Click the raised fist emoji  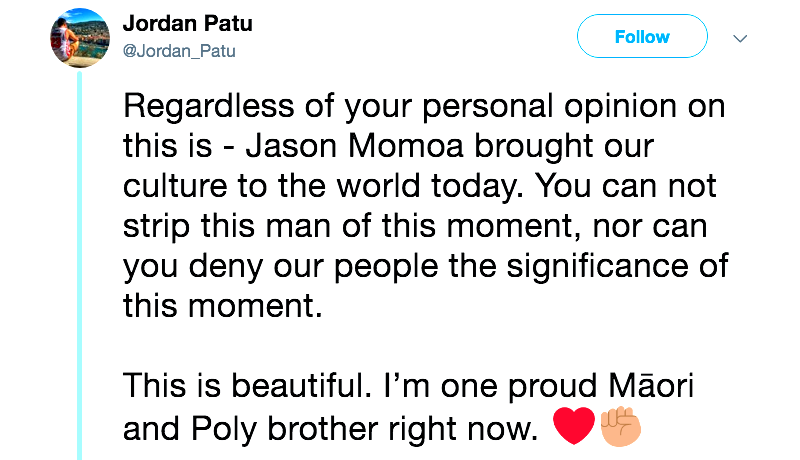click(x=620, y=427)
